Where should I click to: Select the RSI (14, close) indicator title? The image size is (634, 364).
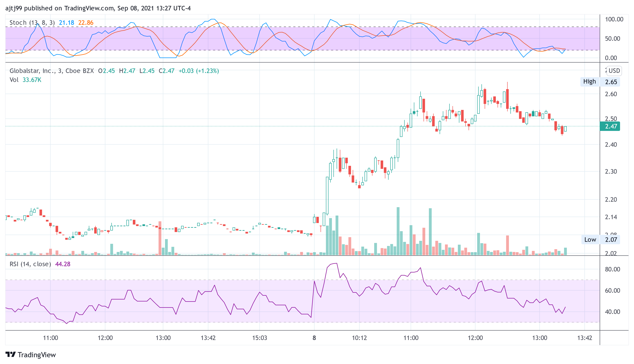tap(30, 264)
